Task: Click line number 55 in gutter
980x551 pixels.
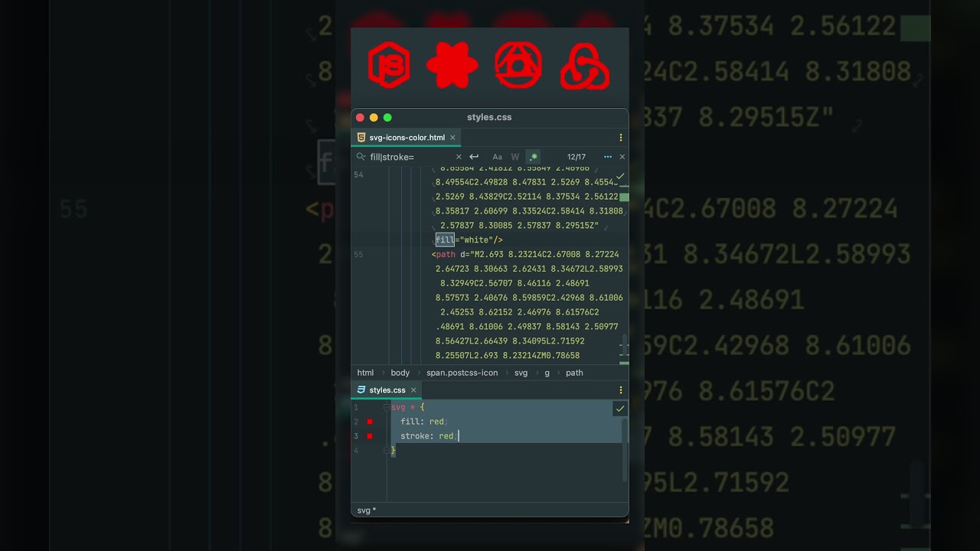Action: click(x=358, y=254)
